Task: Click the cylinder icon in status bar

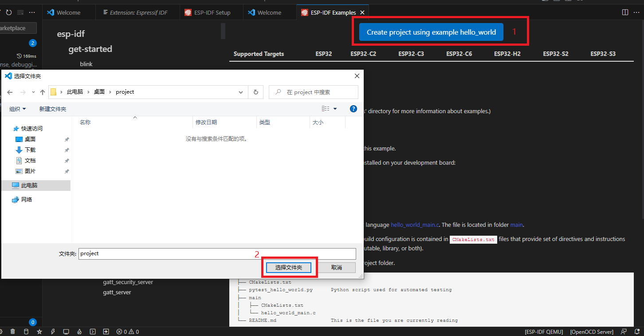Action: click(x=26, y=332)
